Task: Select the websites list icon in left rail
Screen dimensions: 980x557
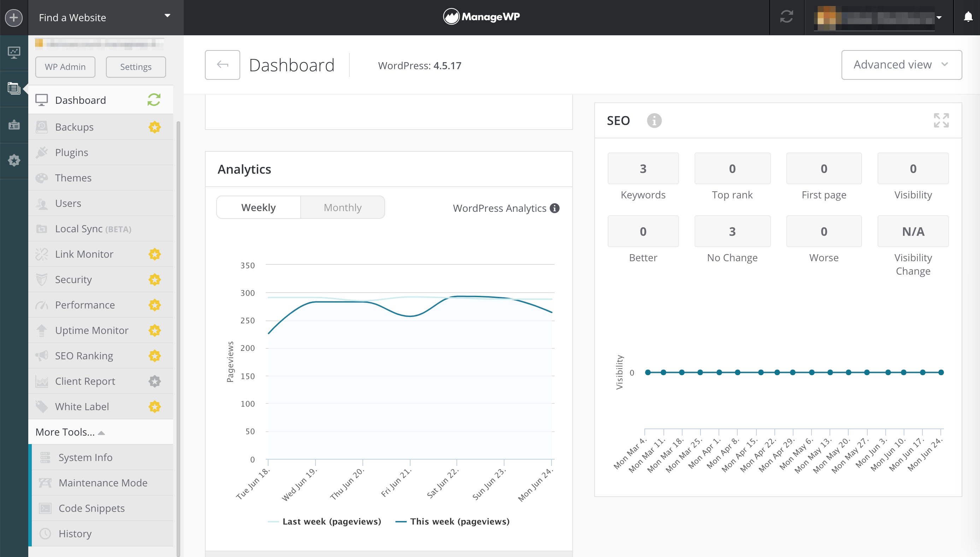Action: tap(14, 88)
